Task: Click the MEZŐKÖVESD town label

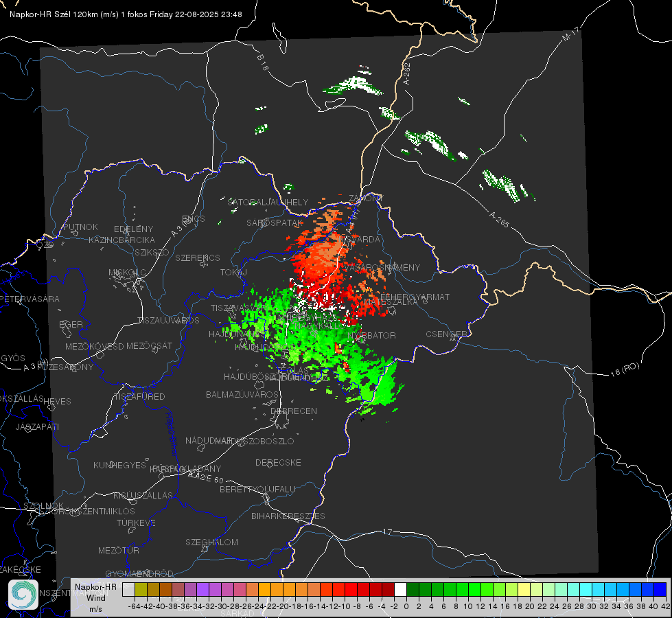Action: click(x=94, y=346)
